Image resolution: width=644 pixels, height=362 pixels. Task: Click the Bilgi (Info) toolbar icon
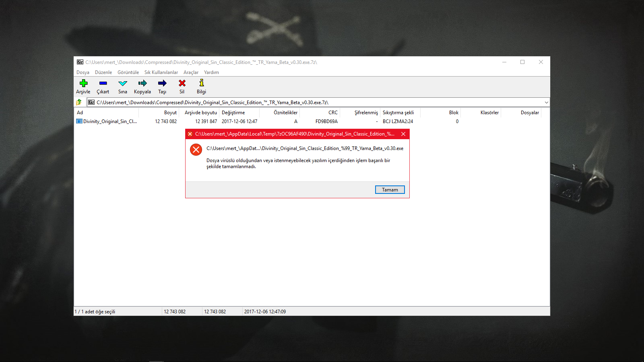click(x=202, y=83)
